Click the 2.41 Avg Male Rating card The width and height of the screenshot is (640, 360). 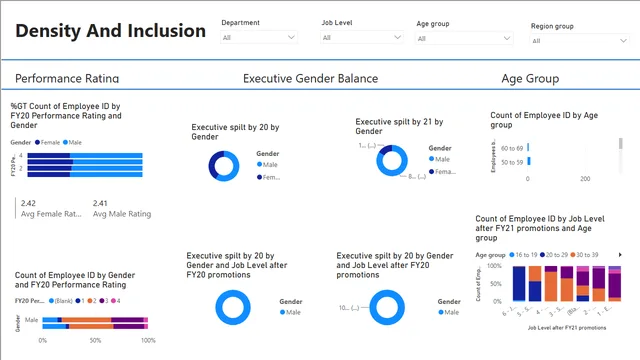tap(122, 209)
